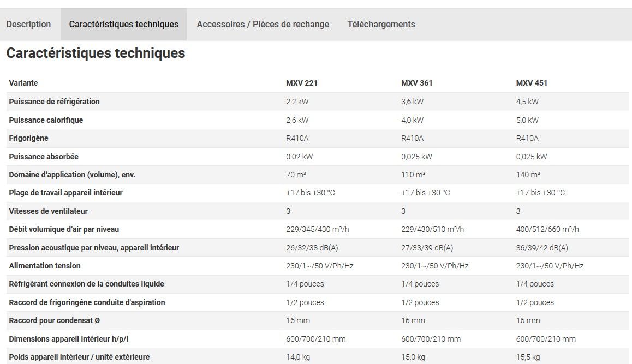This screenshot has width=632, height=364.
Task: Click the Puissance de réfrigération row label
Action: click(55, 102)
